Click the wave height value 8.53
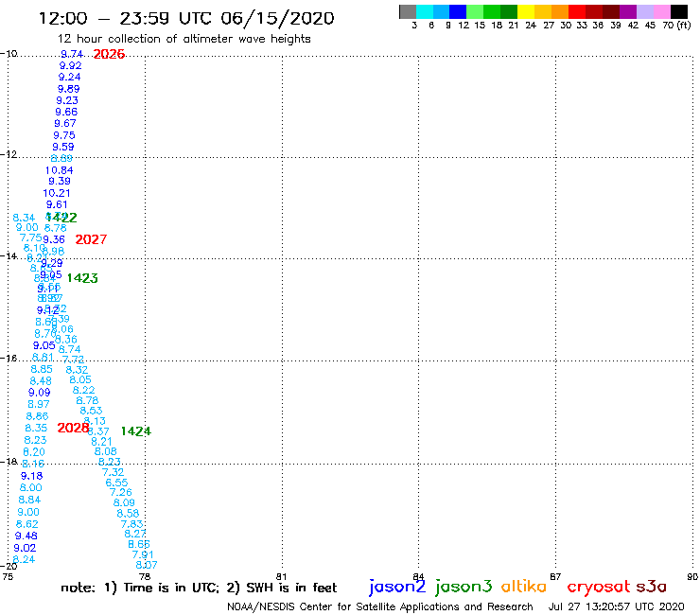The width and height of the screenshot is (700, 615). pos(91,411)
